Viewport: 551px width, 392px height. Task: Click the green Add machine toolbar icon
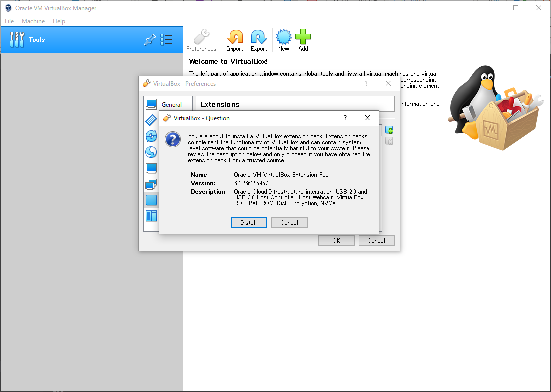303,40
